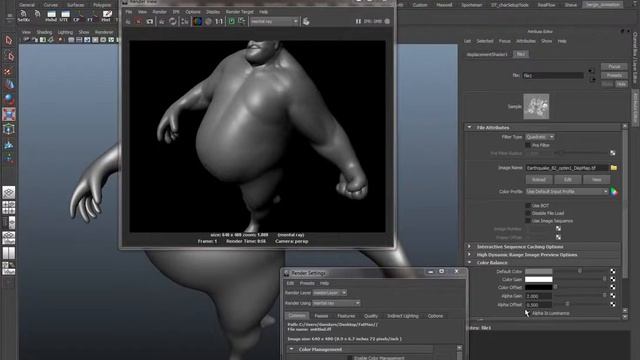640x360 pixels.
Task: Expand Interactive Sequence Caching Options
Action: tap(469, 247)
